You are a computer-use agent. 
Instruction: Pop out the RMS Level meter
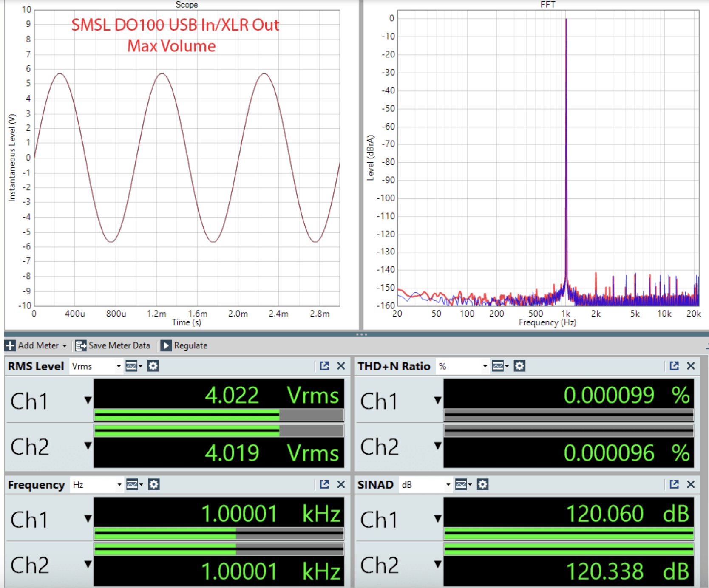[x=324, y=366]
